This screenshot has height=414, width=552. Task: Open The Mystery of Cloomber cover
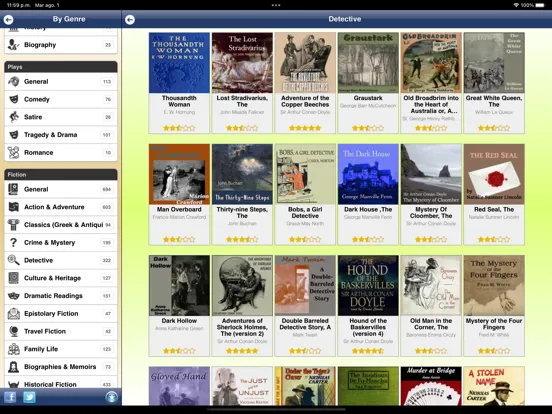[431, 174]
